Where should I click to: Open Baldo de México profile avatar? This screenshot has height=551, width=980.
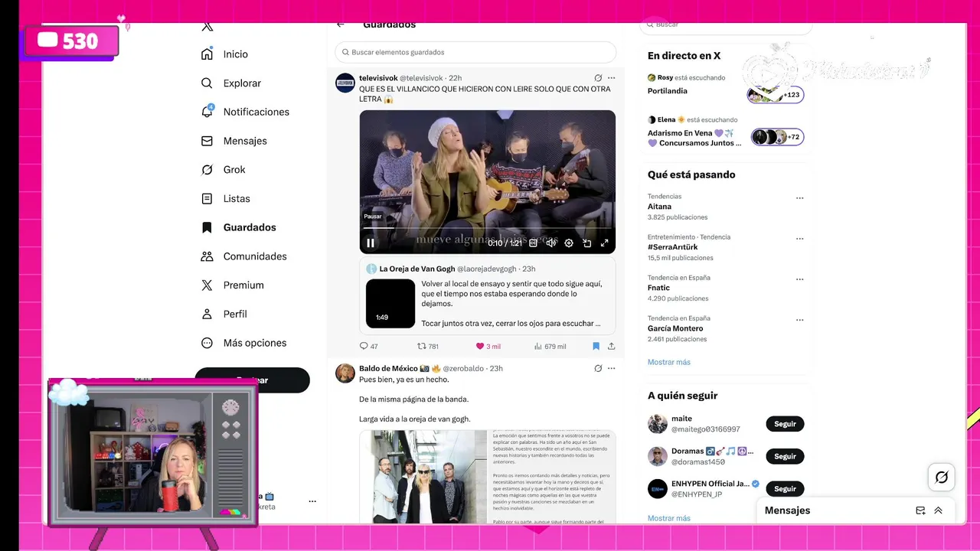coord(345,373)
